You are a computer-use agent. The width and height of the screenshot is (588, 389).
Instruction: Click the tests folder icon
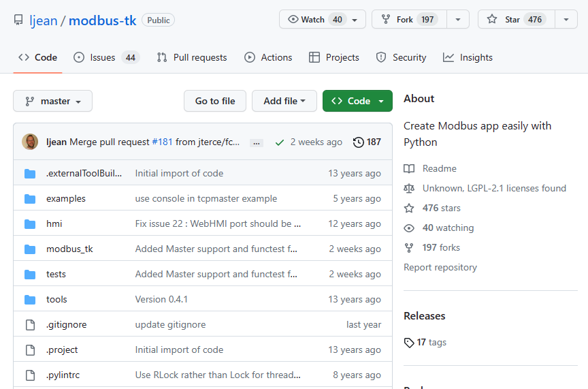[x=30, y=274]
